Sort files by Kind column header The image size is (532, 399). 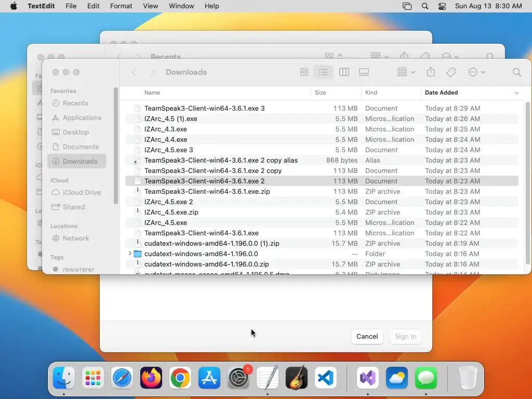(x=371, y=92)
